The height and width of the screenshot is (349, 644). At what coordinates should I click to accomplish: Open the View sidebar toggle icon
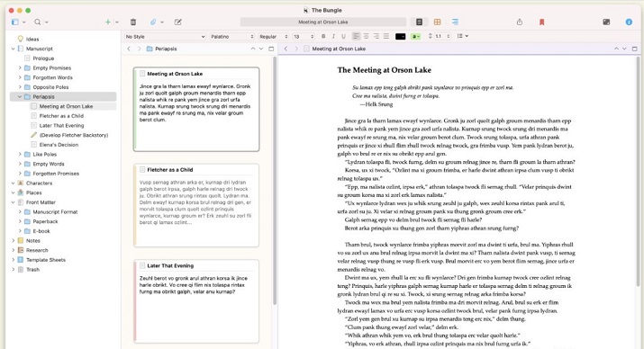pos(15,22)
